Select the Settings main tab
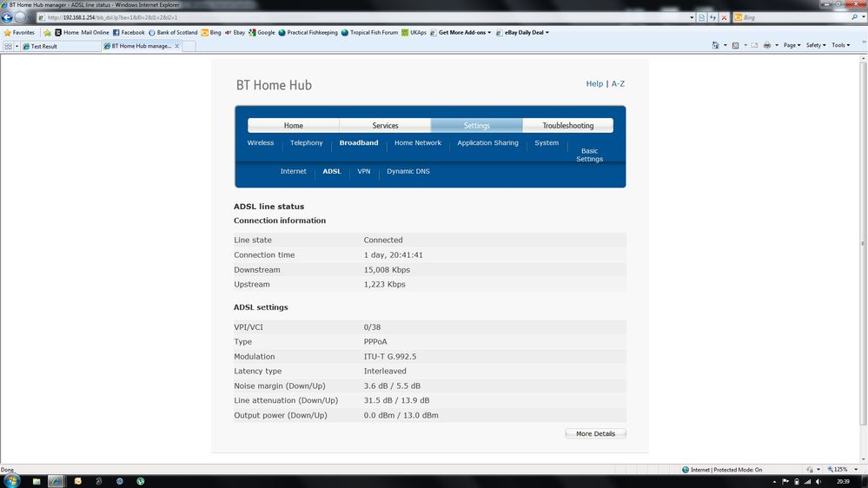 (477, 126)
